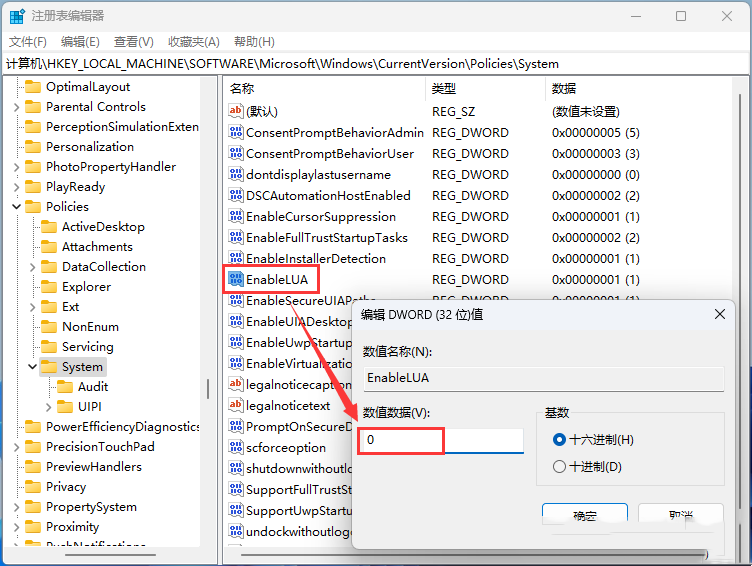
Task: Open the 查看(V) menu
Action: pos(133,42)
